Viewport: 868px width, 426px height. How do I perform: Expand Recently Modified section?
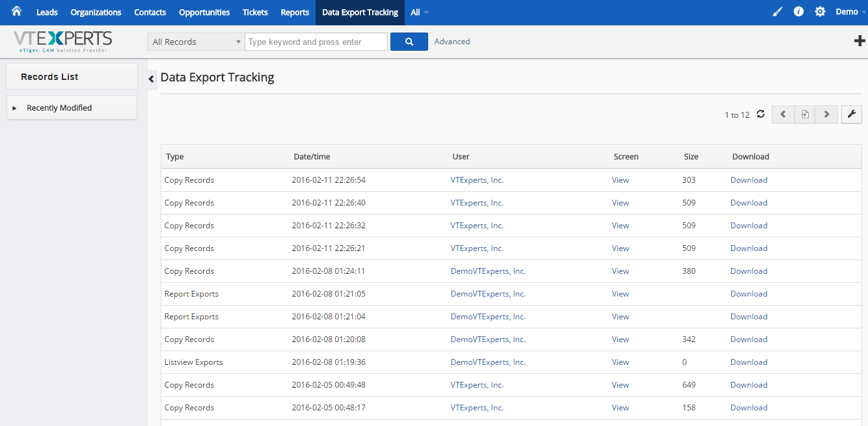pos(72,108)
